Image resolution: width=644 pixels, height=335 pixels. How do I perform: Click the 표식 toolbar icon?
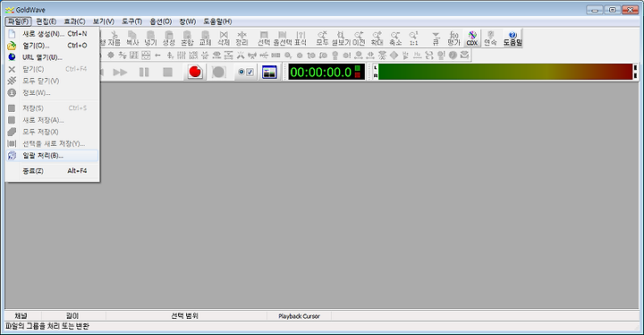[301, 39]
